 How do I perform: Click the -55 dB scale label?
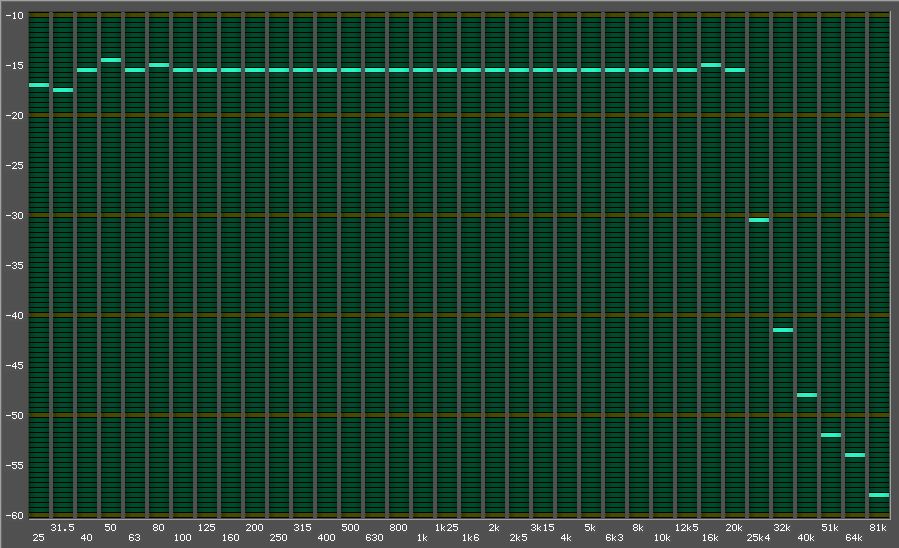click(x=14, y=465)
